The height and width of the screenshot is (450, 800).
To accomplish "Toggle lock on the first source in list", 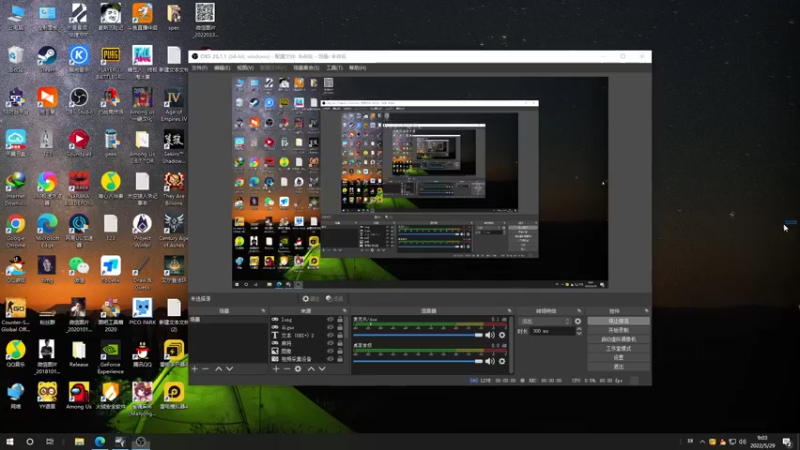I will [x=340, y=319].
